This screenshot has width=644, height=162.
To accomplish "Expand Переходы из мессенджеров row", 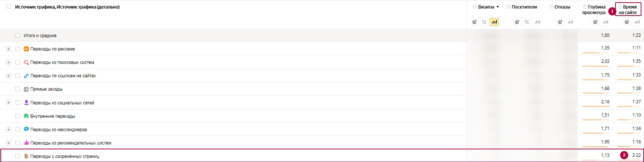I will (x=9, y=130).
